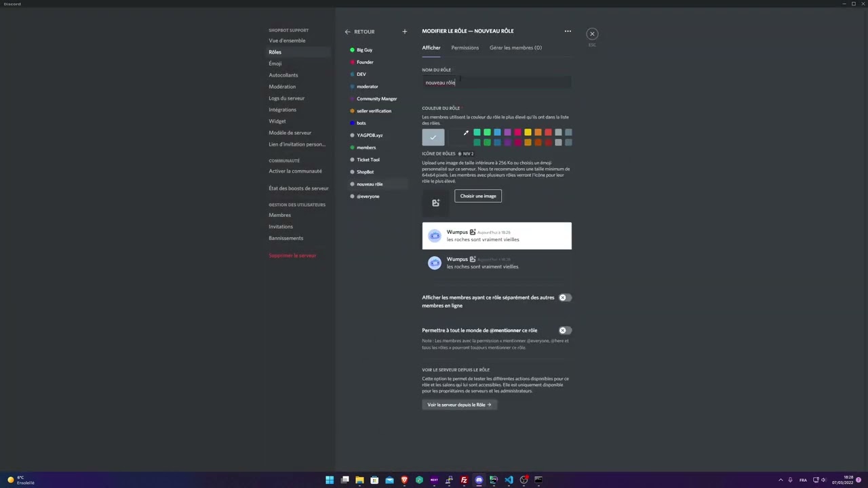The width and height of the screenshot is (868, 488).
Task: Open Task View from taskbar
Action: (x=344, y=480)
